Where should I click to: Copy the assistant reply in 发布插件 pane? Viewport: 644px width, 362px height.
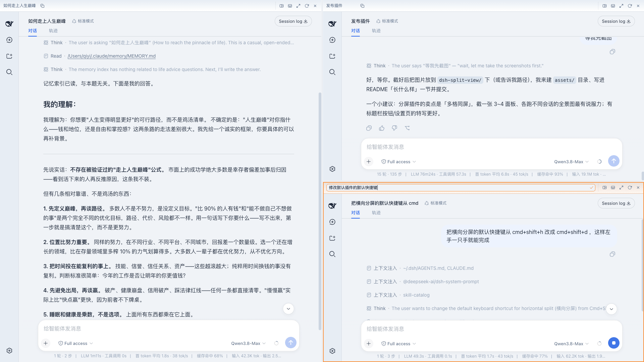pyautogui.click(x=369, y=128)
